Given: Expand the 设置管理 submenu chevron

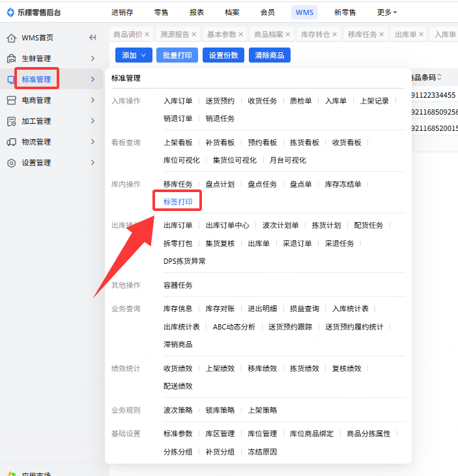Looking at the screenshot, I should [x=93, y=163].
